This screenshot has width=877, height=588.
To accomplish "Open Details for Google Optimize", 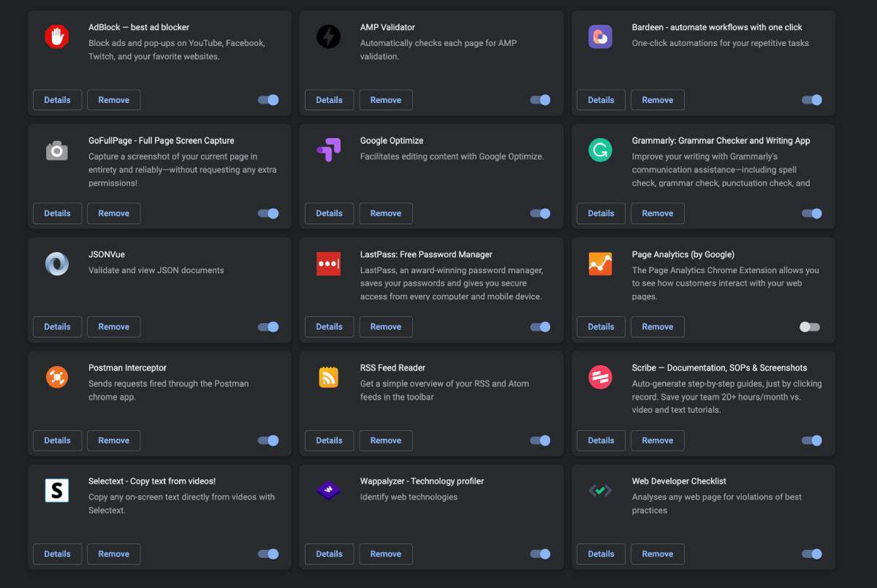I will point(329,213).
